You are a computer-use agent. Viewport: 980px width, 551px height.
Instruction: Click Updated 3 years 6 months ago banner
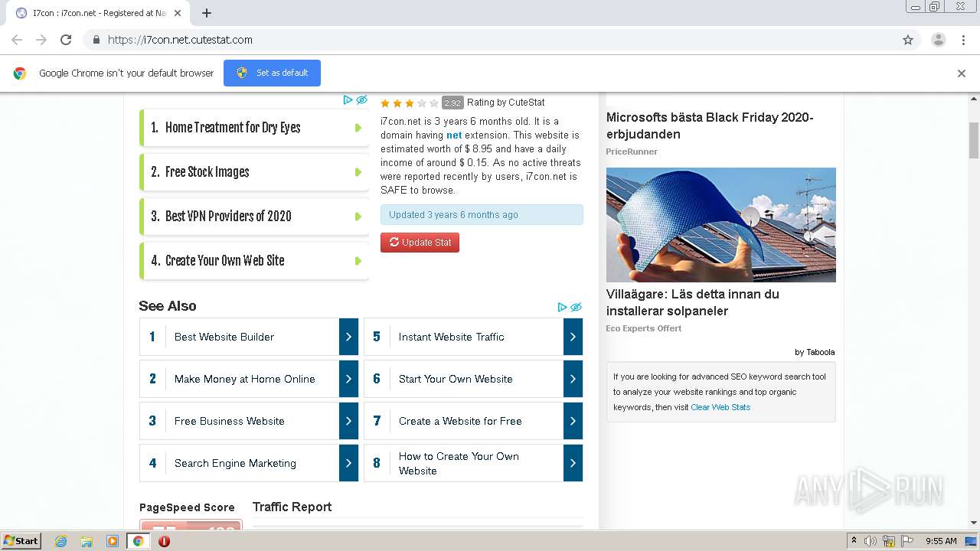(x=482, y=215)
